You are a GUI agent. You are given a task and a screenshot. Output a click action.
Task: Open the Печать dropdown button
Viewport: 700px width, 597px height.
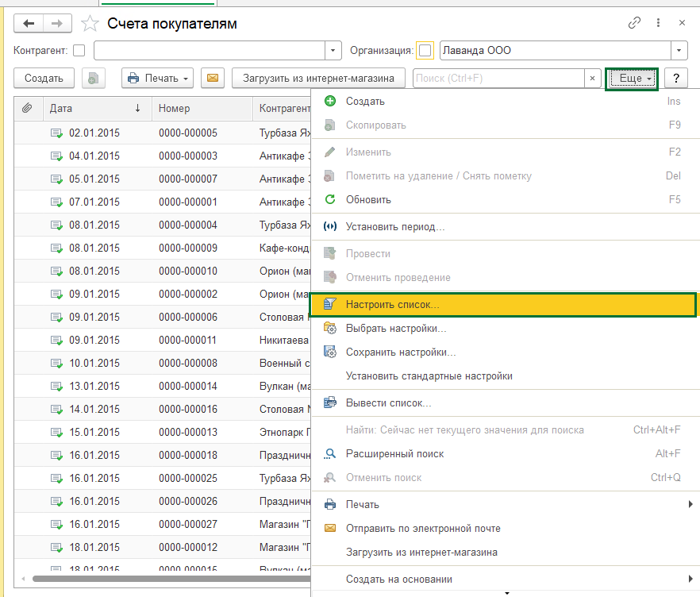[158, 78]
